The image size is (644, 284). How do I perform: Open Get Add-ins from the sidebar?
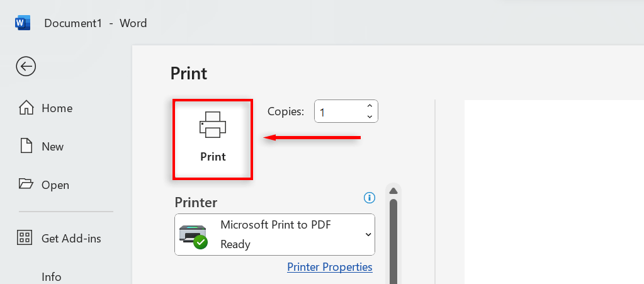coord(71,239)
